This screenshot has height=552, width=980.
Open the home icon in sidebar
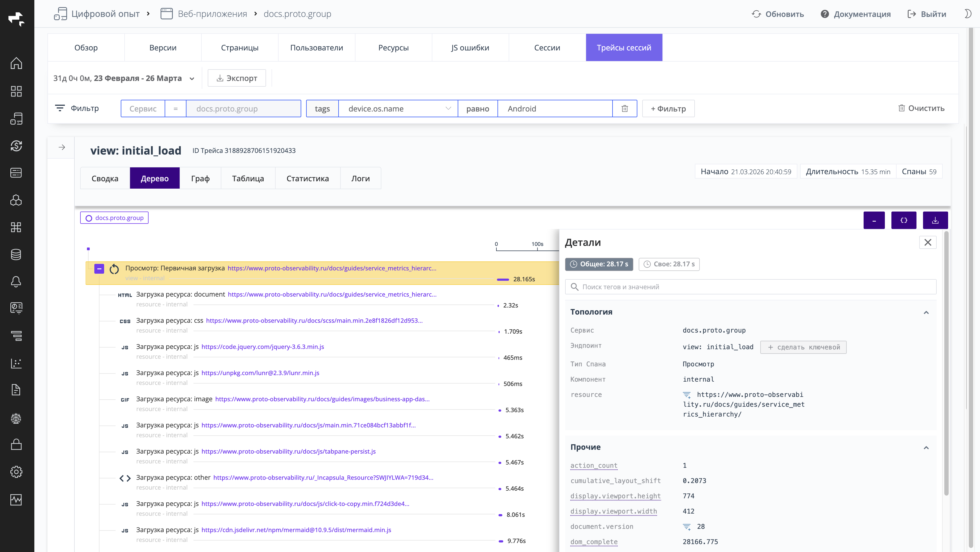pos(16,63)
